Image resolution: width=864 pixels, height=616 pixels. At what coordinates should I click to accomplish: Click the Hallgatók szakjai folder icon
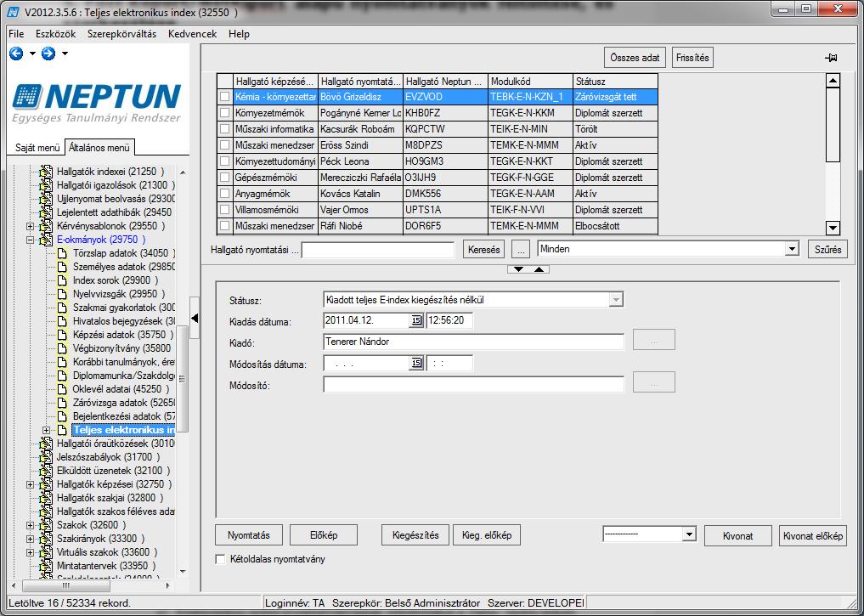tap(46, 498)
